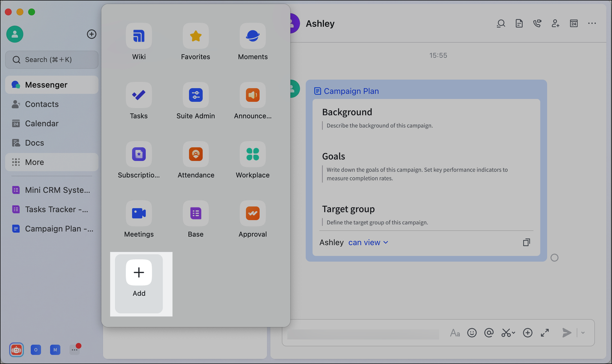Open Docs in the sidebar
The height and width of the screenshot is (364, 612).
point(52,143)
